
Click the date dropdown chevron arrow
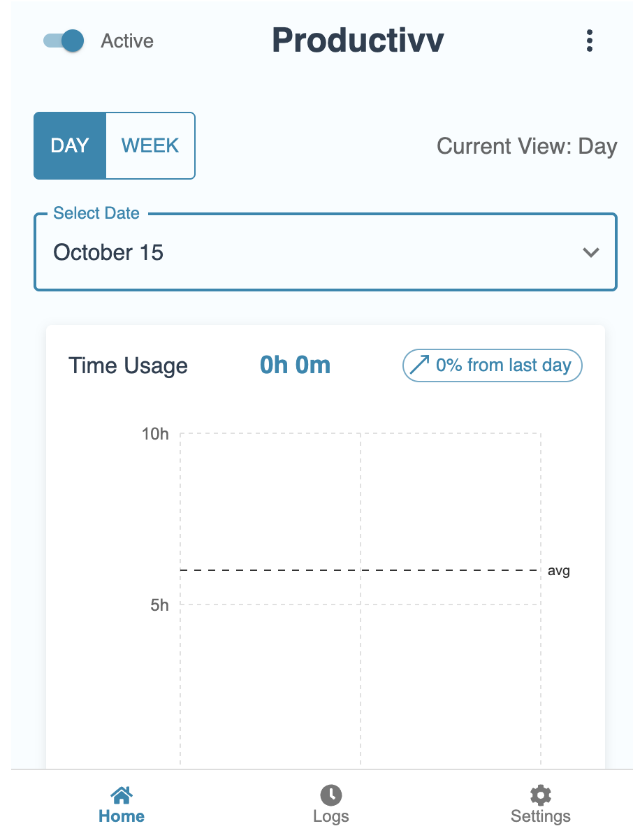pos(591,252)
